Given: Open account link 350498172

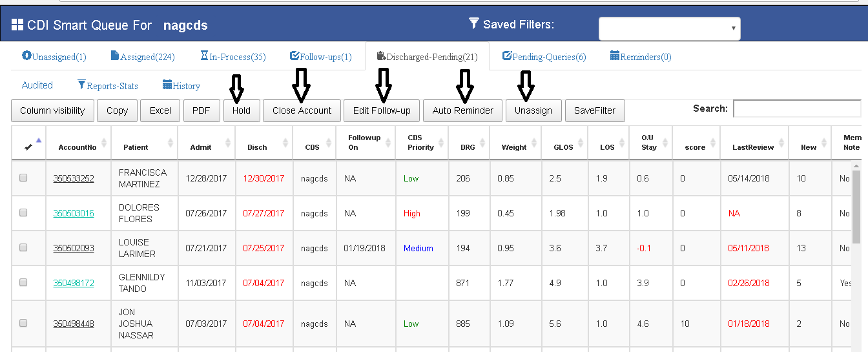Looking at the screenshot, I should pyautogui.click(x=73, y=283).
